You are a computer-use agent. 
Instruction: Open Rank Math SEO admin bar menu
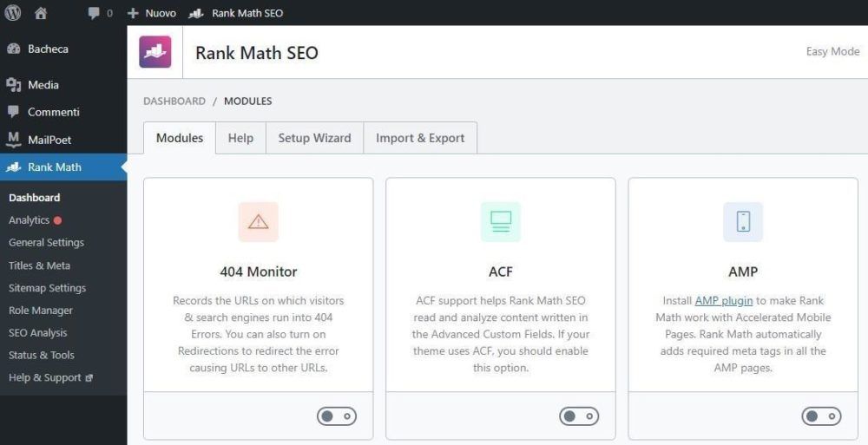pyautogui.click(x=247, y=13)
